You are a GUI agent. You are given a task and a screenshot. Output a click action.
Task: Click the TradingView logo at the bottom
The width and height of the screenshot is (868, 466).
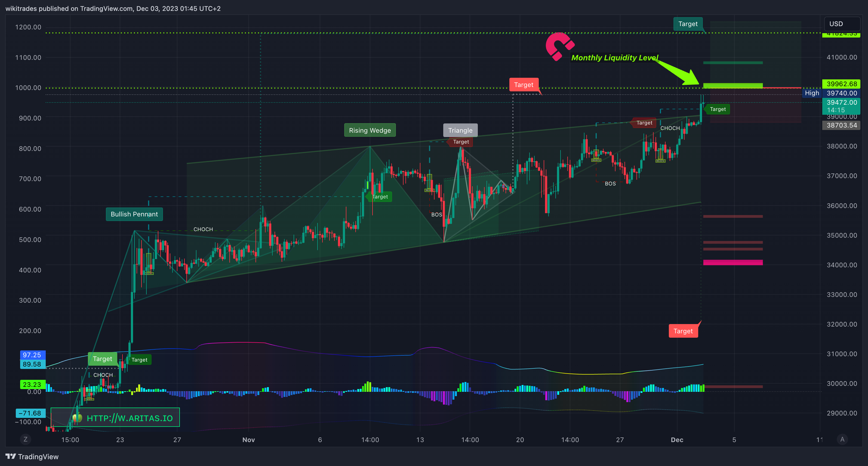pyautogui.click(x=32, y=456)
